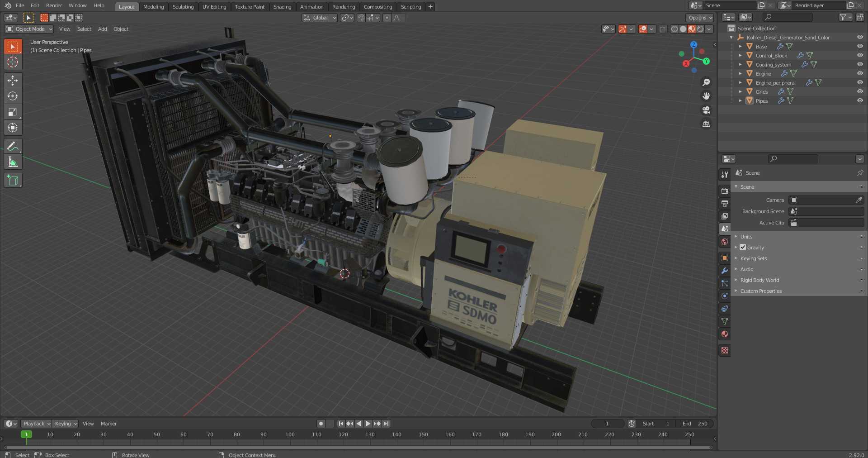
Task: Hide the Pipes object
Action: pos(860,100)
